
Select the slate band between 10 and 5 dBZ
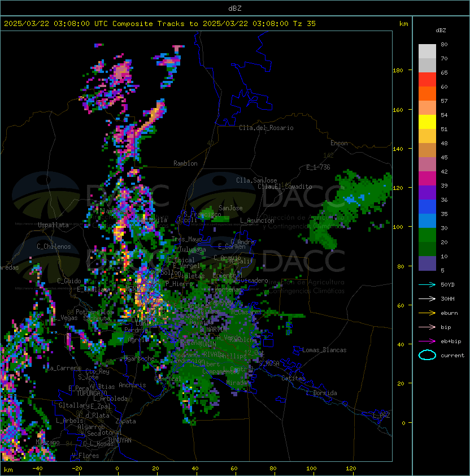click(x=427, y=263)
